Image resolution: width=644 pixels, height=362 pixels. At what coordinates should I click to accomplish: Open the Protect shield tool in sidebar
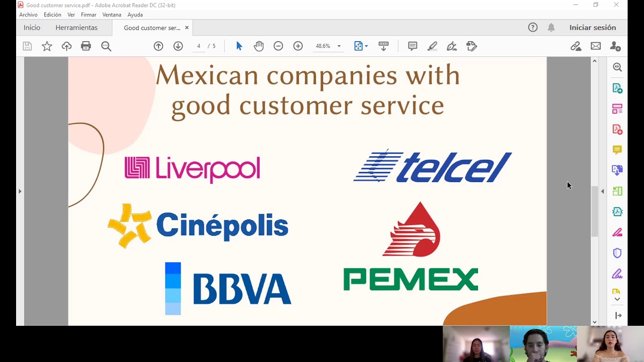617,253
